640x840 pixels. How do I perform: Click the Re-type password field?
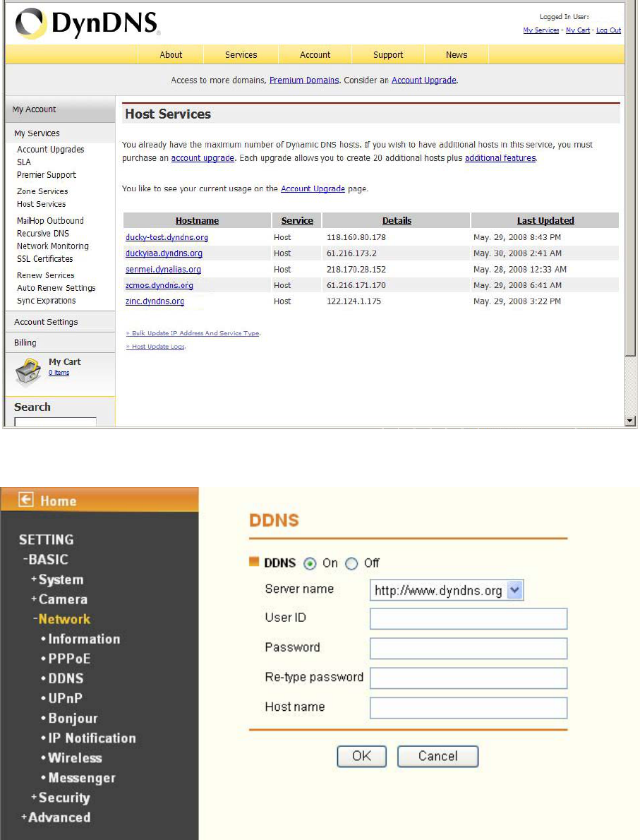coord(468,678)
